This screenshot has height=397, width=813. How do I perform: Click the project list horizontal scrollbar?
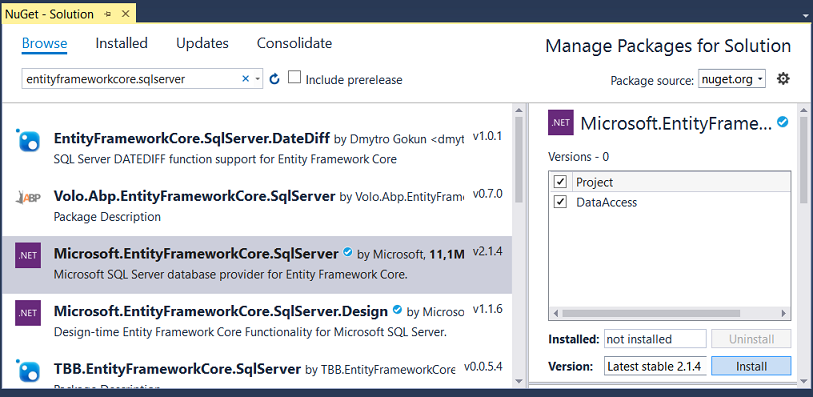click(x=669, y=313)
